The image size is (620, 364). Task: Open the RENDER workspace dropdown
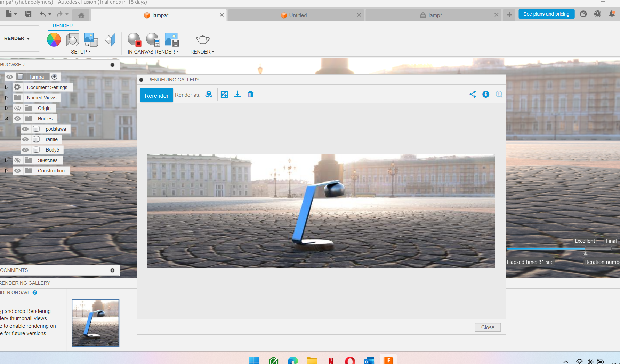[x=17, y=38]
